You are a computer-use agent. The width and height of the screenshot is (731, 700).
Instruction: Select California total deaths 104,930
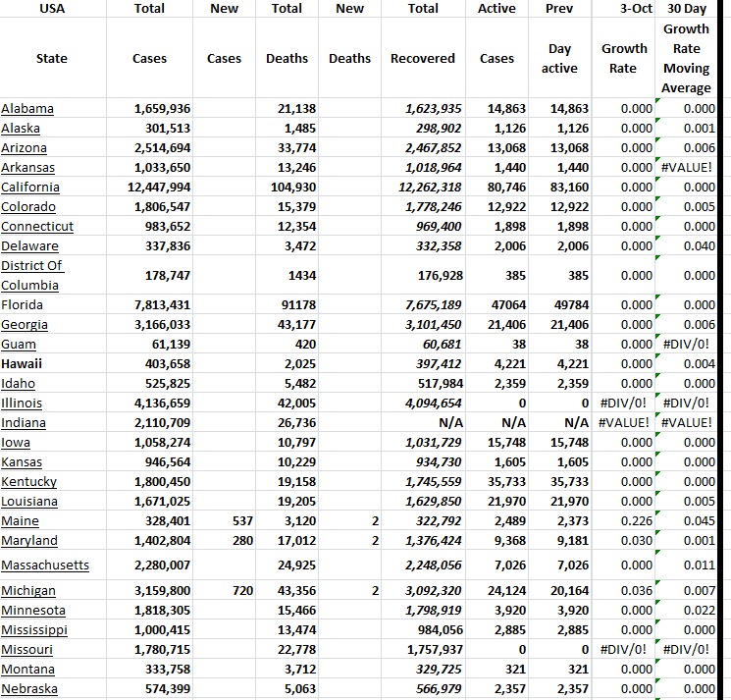[x=287, y=187]
